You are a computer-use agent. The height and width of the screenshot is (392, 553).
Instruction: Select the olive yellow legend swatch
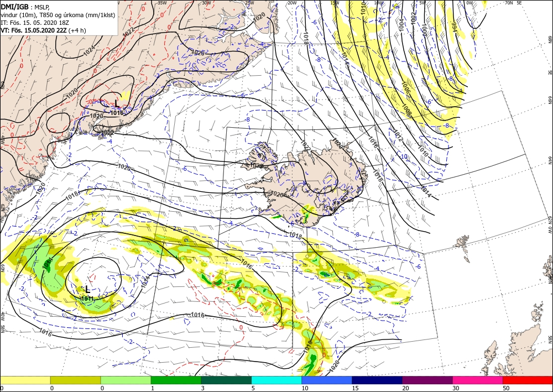(75, 380)
